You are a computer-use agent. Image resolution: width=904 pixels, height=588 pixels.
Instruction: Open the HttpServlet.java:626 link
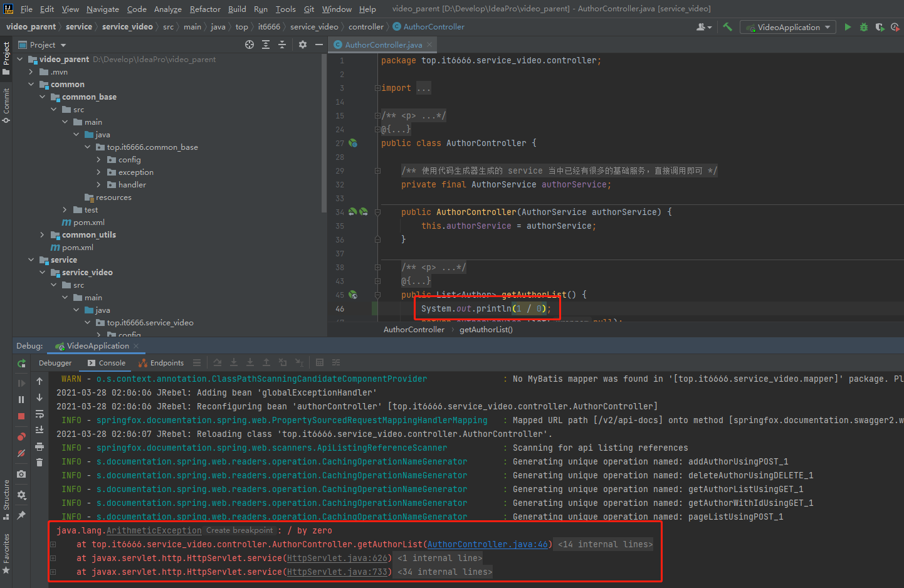[x=337, y=558]
